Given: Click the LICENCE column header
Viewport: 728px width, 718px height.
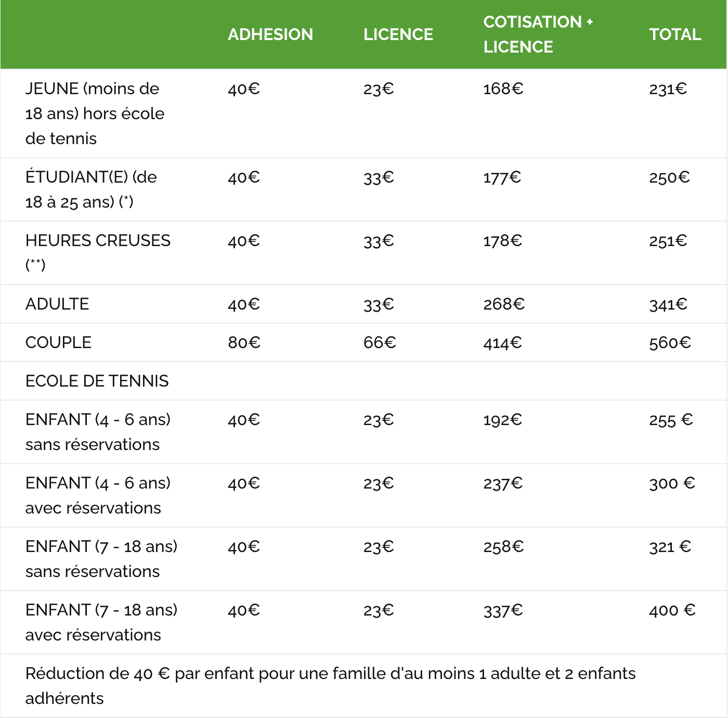Looking at the screenshot, I should tap(398, 34).
